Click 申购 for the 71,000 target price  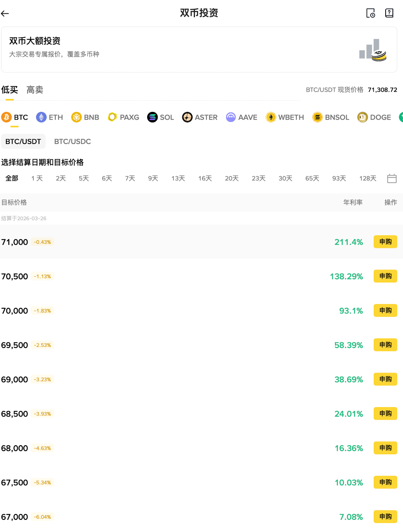385,242
